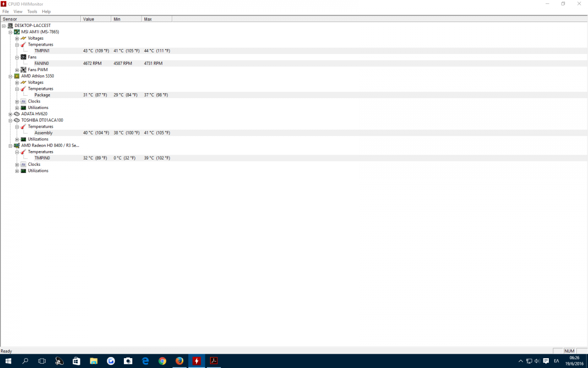Open the Windows Start menu
The width and height of the screenshot is (588, 368).
[8, 361]
